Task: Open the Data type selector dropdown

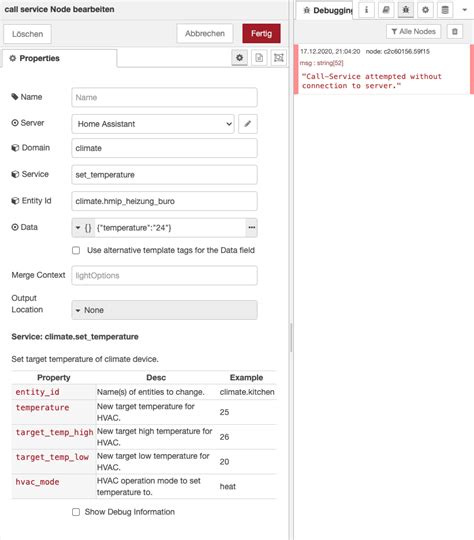Action: pyautogui.click(x=83, y=228)
